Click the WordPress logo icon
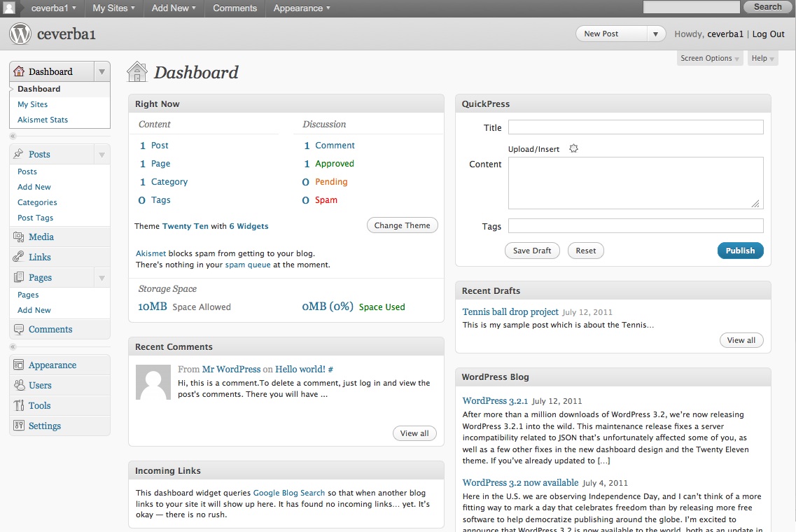Viewport: 796px width, 532px height. tap(20, 34)
